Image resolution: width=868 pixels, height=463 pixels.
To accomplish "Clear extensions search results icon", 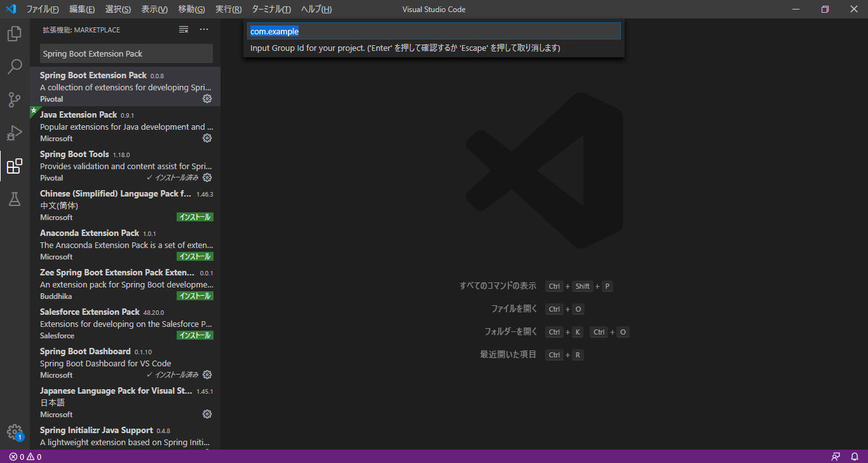I will click(x=184, y=30).
